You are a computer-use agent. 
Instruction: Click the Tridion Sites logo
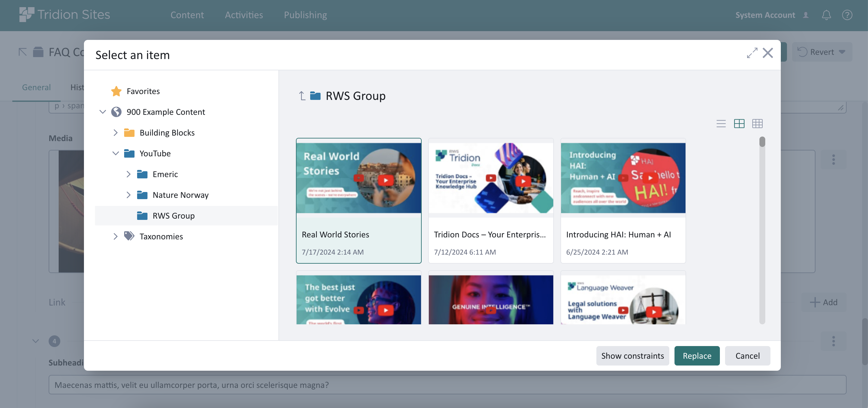pyautogui.click(x=65, y=15)
